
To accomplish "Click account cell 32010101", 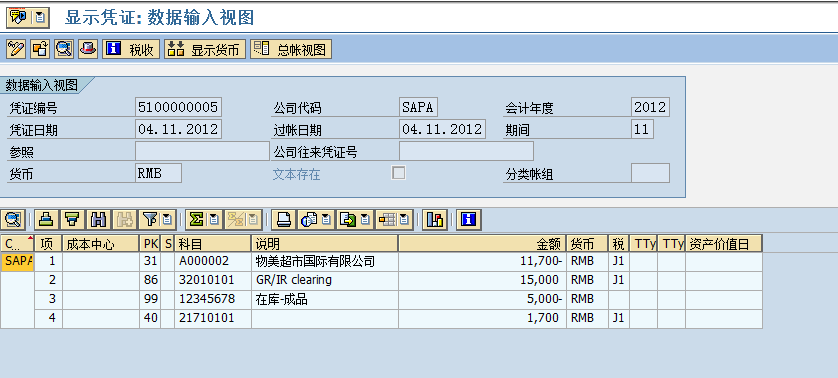I will coord(213,280).
